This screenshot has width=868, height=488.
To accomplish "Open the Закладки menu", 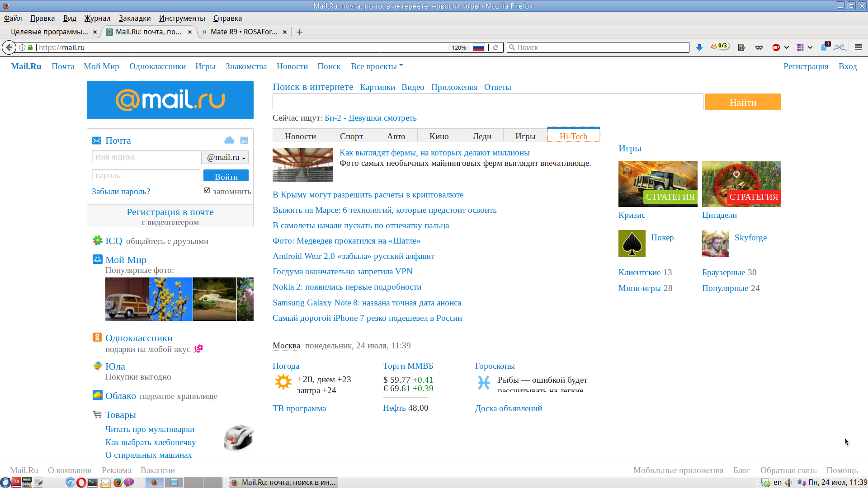I will (134, 18).
